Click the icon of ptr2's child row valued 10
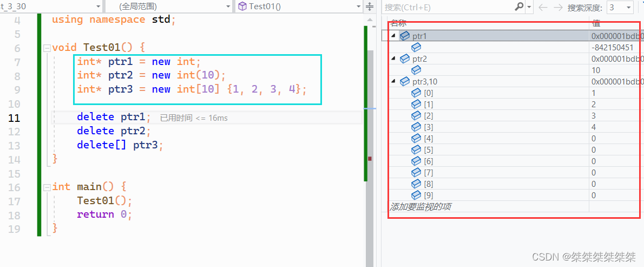The width and height of the screenshot is (644, 267). pyautogui.click(x=416, y=70)
